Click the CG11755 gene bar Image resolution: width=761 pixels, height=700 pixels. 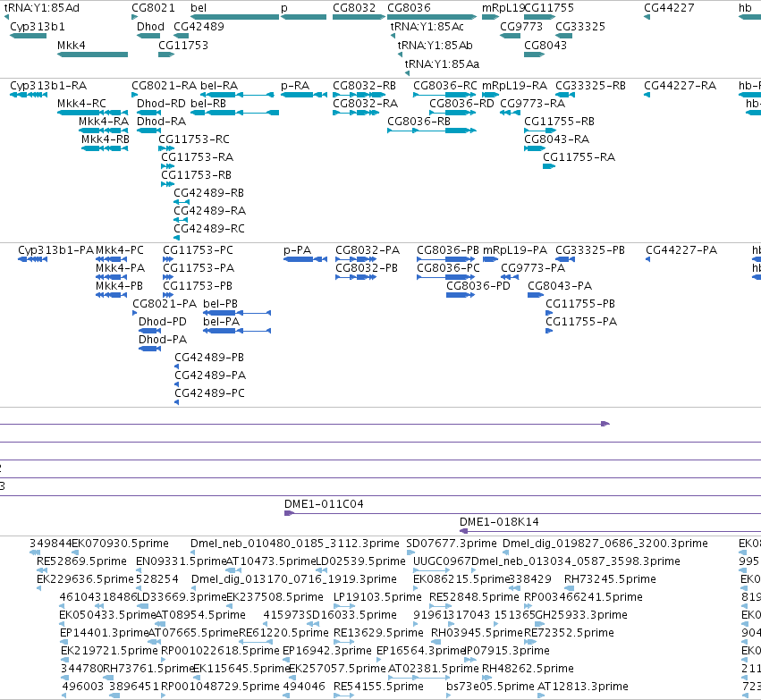click(540, 17)
